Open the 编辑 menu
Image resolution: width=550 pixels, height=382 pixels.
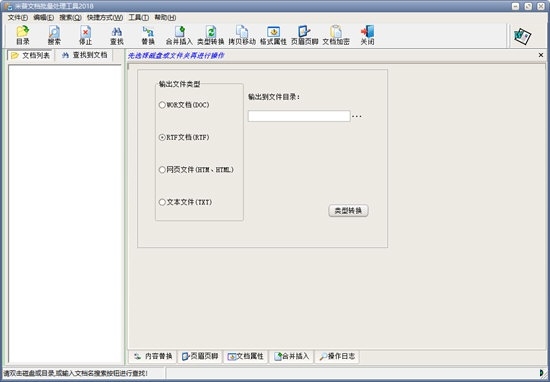(x=43, y=18)
